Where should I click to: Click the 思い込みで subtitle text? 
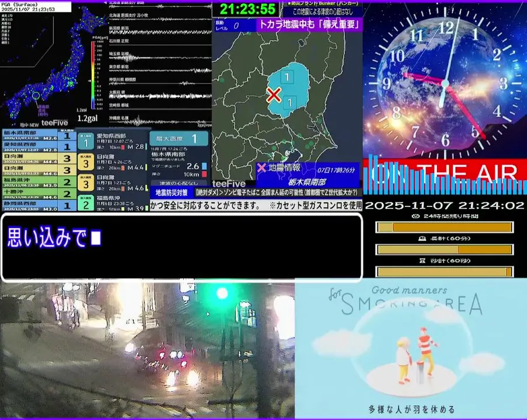(47, 237)
